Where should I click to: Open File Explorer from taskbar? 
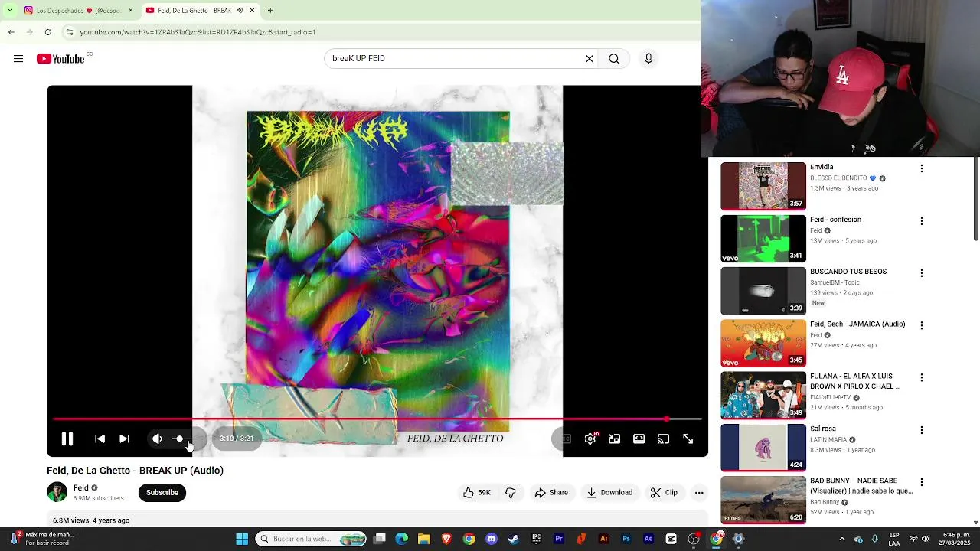click(x=424, y=539)
